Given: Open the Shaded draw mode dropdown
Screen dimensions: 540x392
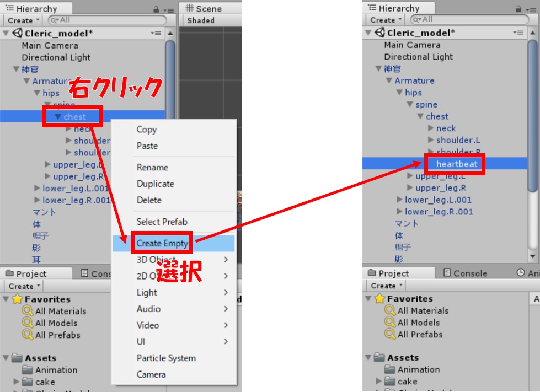Looking at the screenshot, I should tap(201, 20).
